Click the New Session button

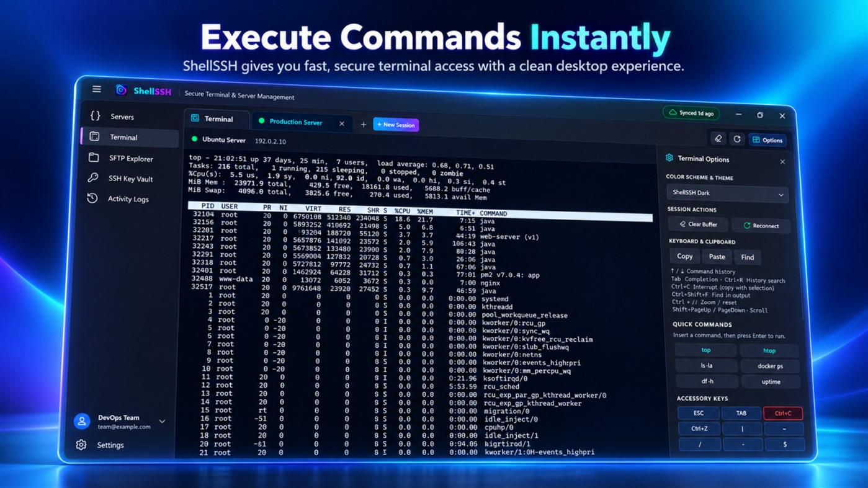pos(396,125)
